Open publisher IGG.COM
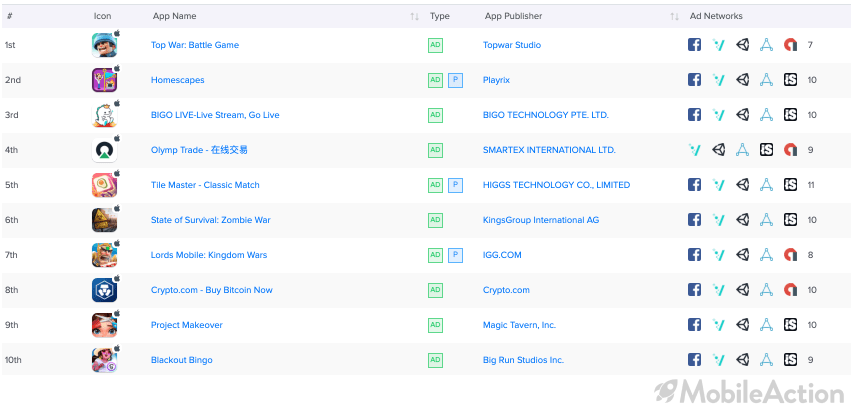Viewport: 851px width, 407px height. [502, 255]
